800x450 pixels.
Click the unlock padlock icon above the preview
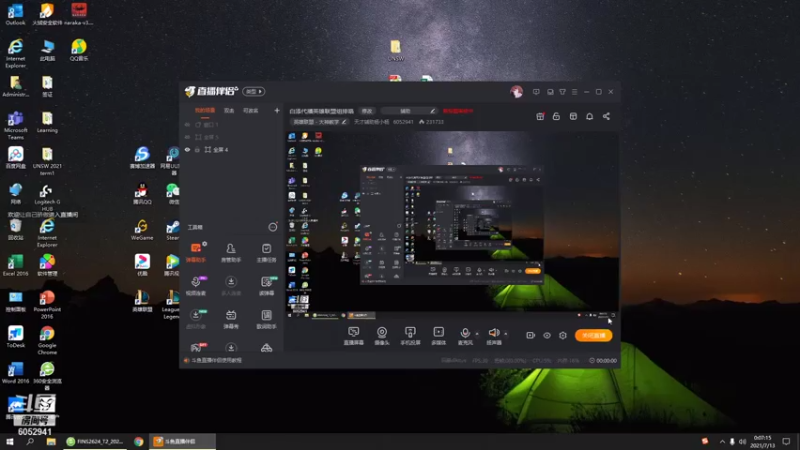(x=556, y=116)
